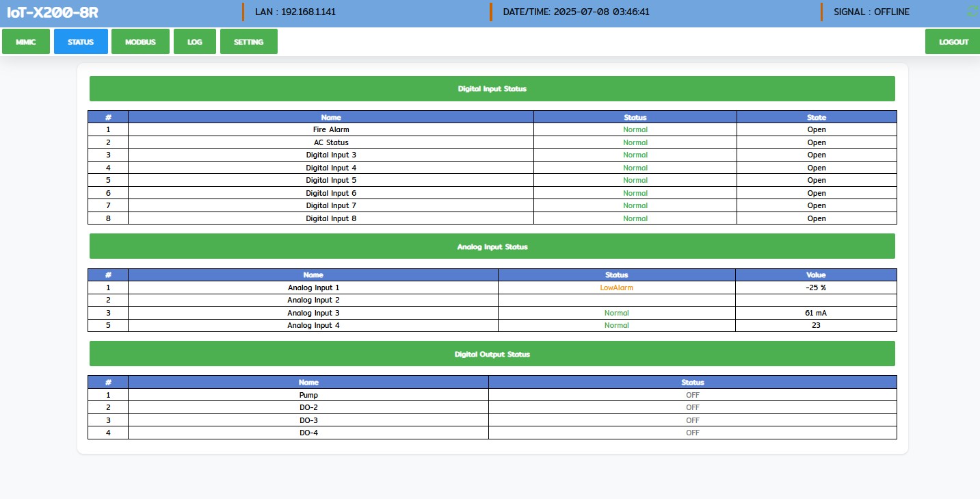980x499 pixels.
Task: Click the DO-2 OFF status
Action: [692, 407]
